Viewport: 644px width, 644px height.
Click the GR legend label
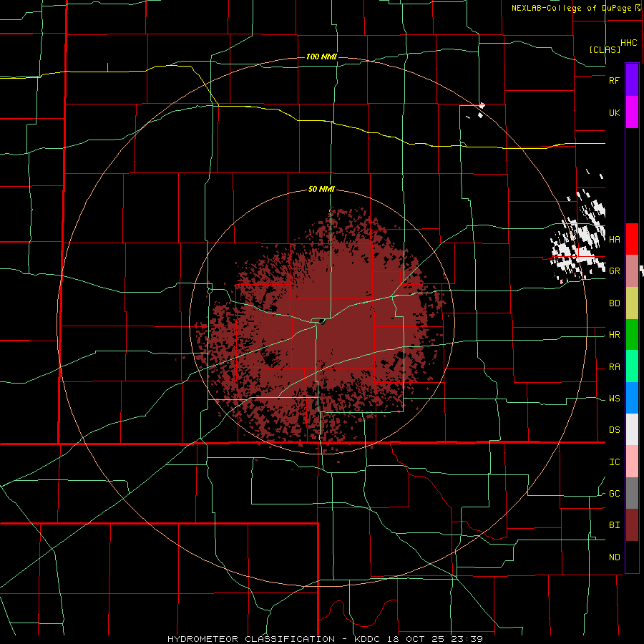(x=614, y=271)
